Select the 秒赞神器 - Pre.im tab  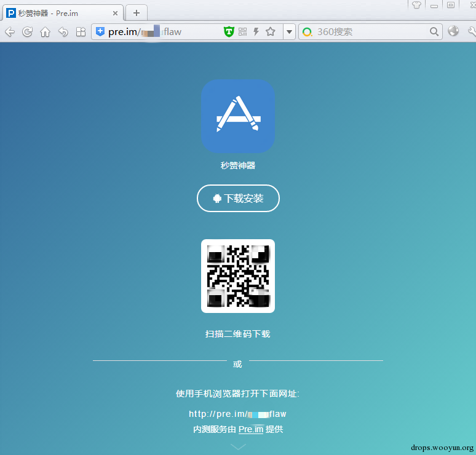63,13
